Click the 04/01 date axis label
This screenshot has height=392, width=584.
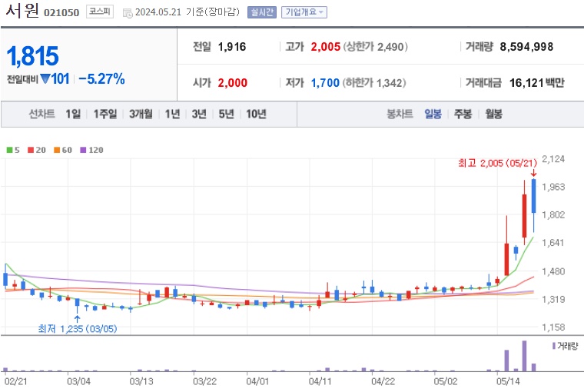point(257,381)
